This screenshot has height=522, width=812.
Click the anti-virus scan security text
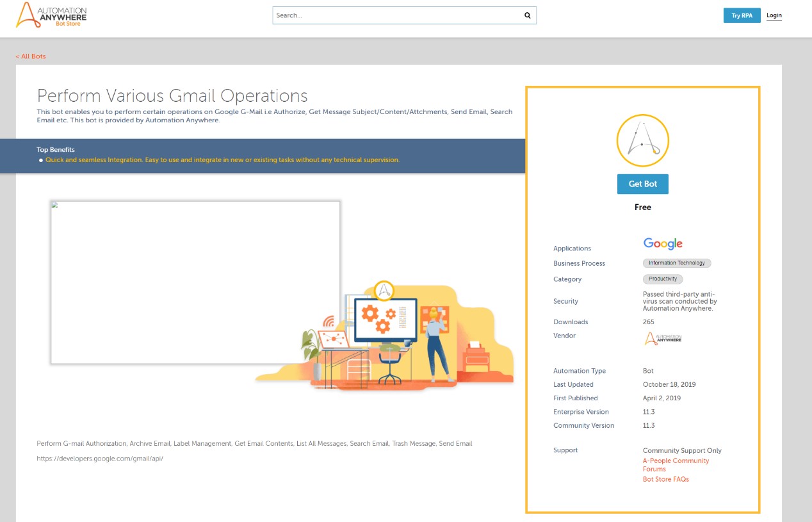[x=679, y=301]
